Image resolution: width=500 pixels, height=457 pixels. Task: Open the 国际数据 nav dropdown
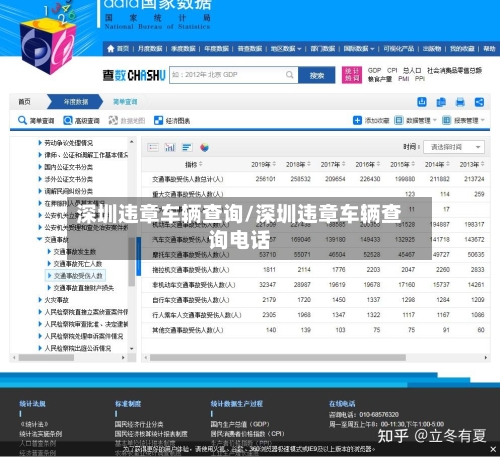pyautogui.click(x=359, y=49)
